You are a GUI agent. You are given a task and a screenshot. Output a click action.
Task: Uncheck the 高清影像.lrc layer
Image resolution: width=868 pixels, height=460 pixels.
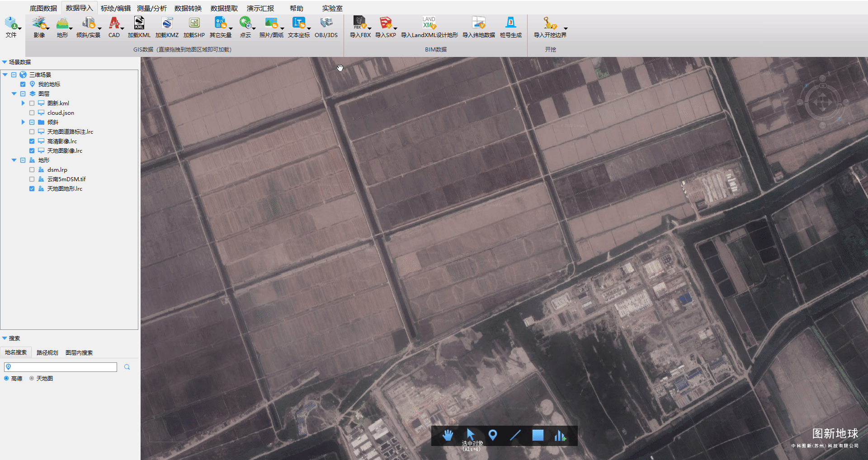tap(32, 141)
